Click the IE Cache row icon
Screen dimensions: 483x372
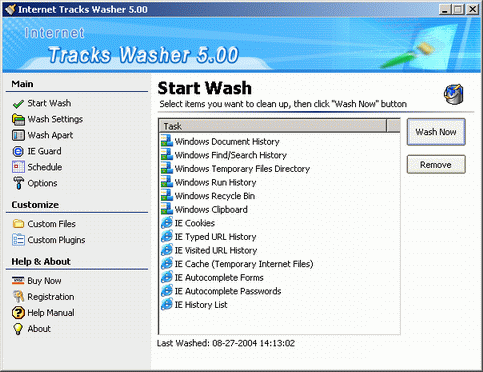pyautogui.click(x=167, y=264)
